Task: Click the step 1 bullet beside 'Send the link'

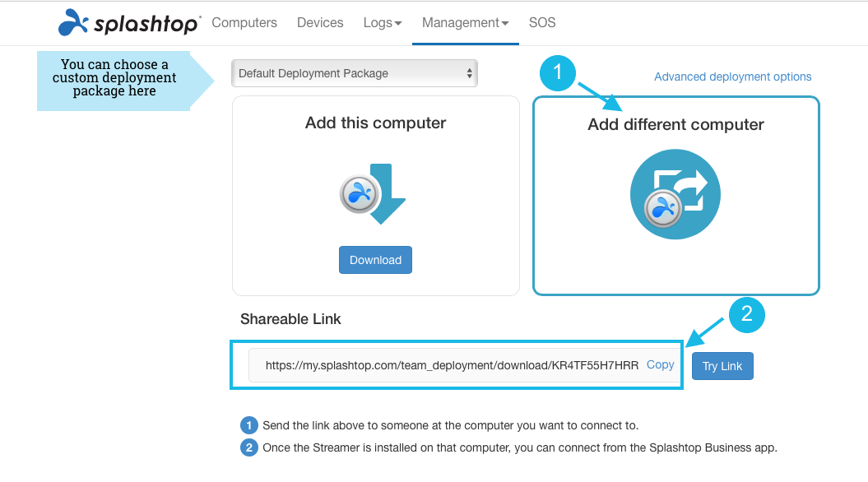Action: [248, 426]
